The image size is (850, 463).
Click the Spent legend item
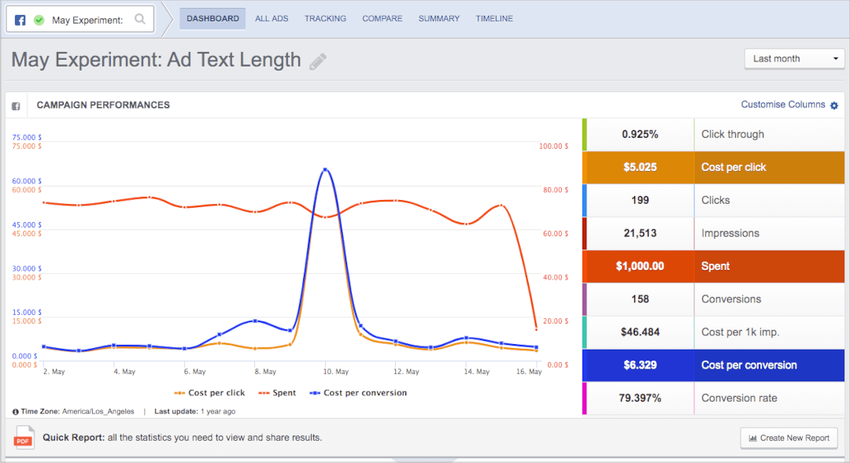[x=277, y=393]
